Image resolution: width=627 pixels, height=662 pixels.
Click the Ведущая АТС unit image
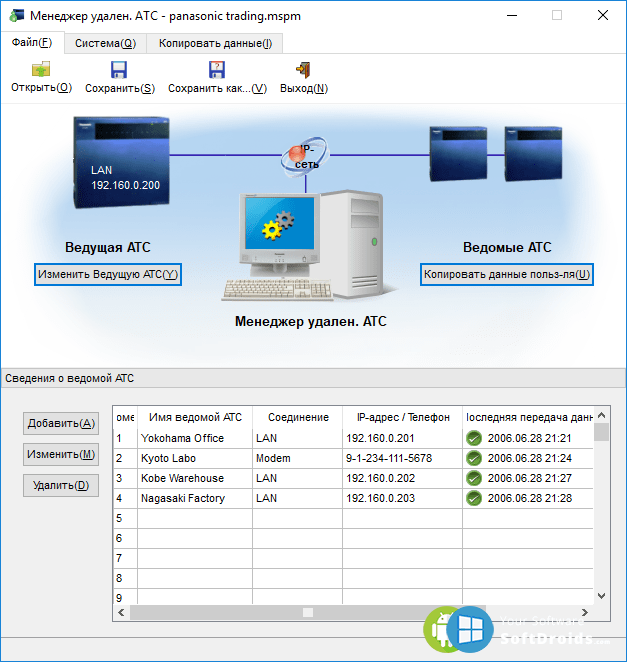click(122, 162)
